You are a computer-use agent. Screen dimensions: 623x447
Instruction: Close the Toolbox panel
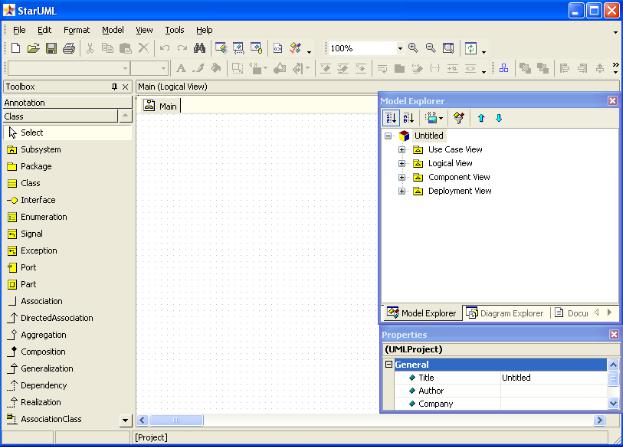[126, 86]
